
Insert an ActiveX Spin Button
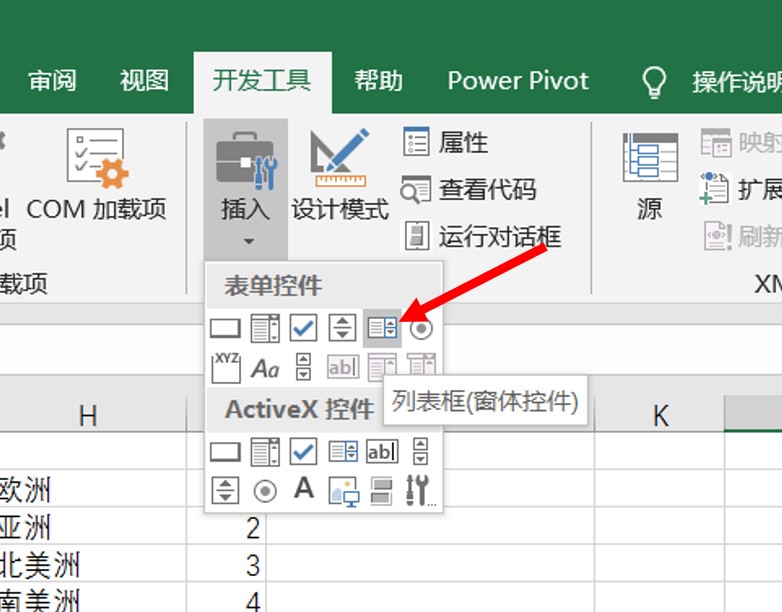225,490
